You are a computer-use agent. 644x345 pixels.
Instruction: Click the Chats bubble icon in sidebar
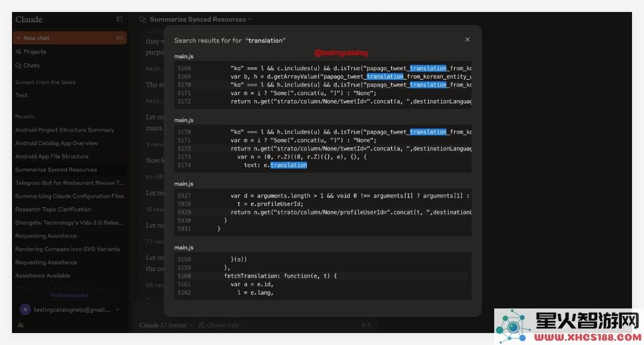[19, 65]
